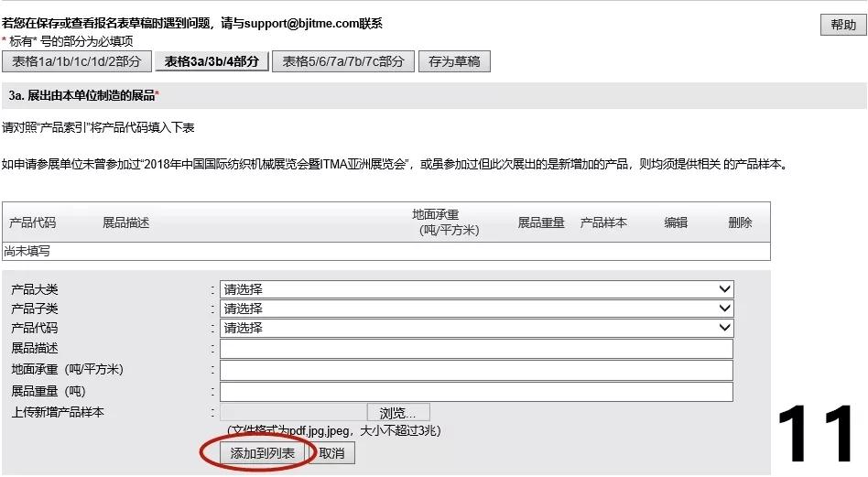Click the 地面承重 (吨/平方米) input box
Viewport: 868px width, 477px height.
point(476,370)
